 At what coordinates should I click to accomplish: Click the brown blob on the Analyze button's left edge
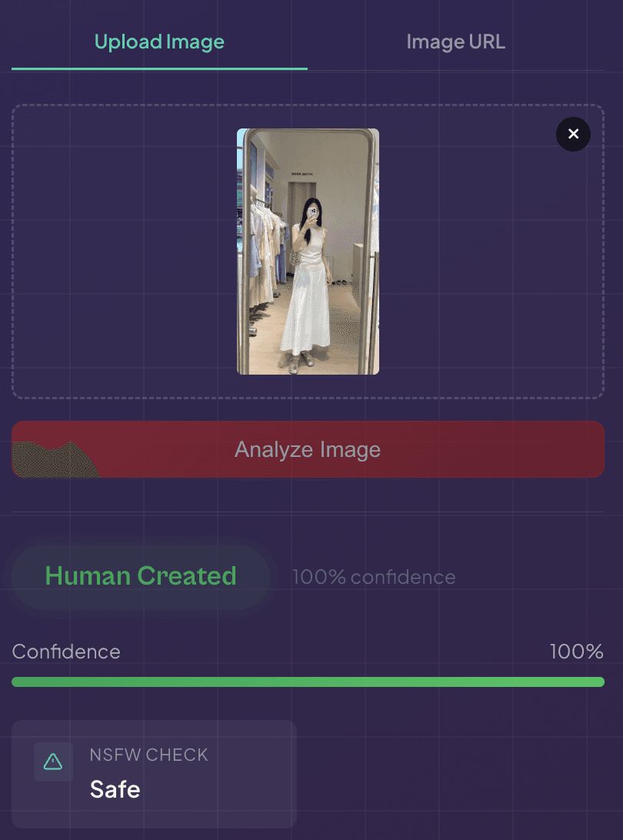pos(54,460)
